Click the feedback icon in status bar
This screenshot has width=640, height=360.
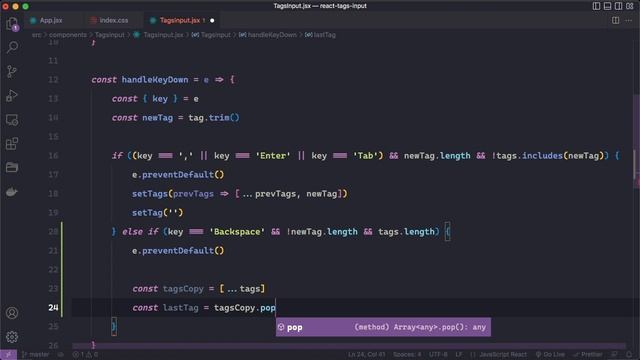(614, 355)
